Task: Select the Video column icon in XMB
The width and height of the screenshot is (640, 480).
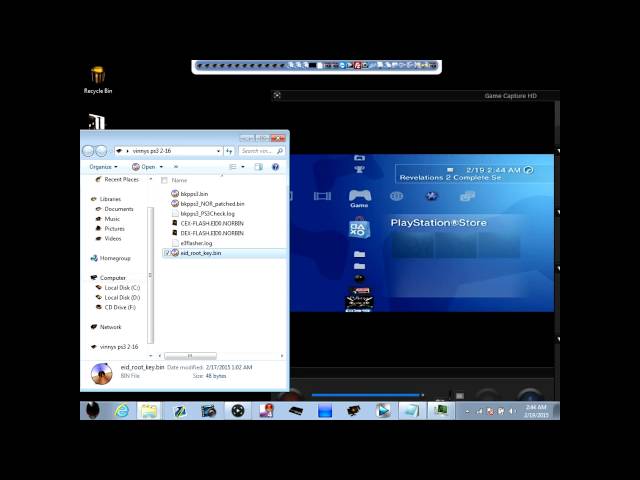Action: (322, 196)
